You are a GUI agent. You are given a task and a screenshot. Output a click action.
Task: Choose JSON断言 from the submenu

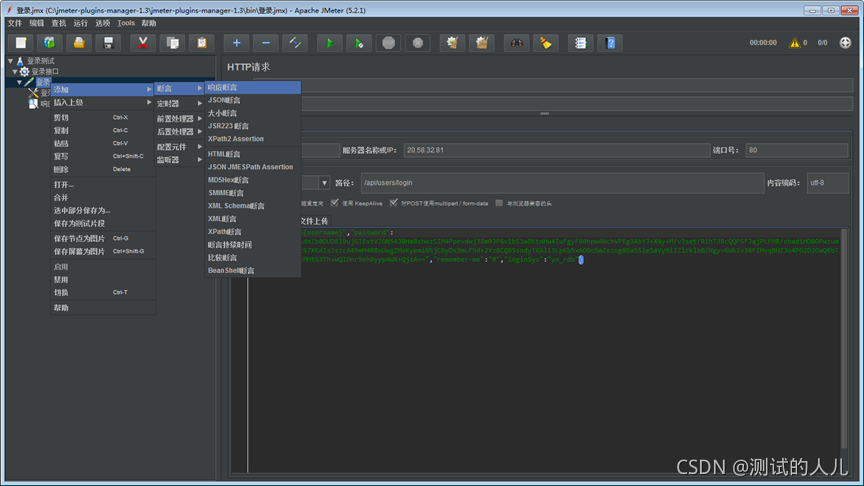(253, 100)
